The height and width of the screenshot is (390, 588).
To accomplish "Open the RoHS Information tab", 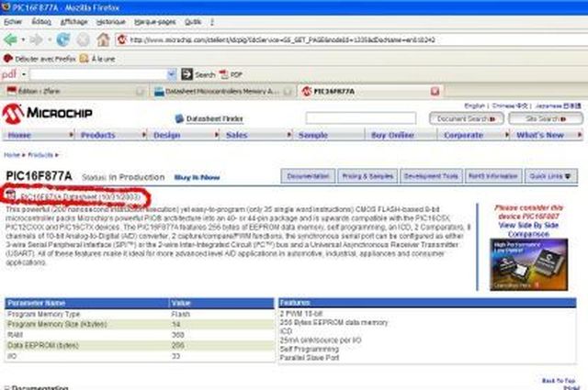I will point(493,176).
